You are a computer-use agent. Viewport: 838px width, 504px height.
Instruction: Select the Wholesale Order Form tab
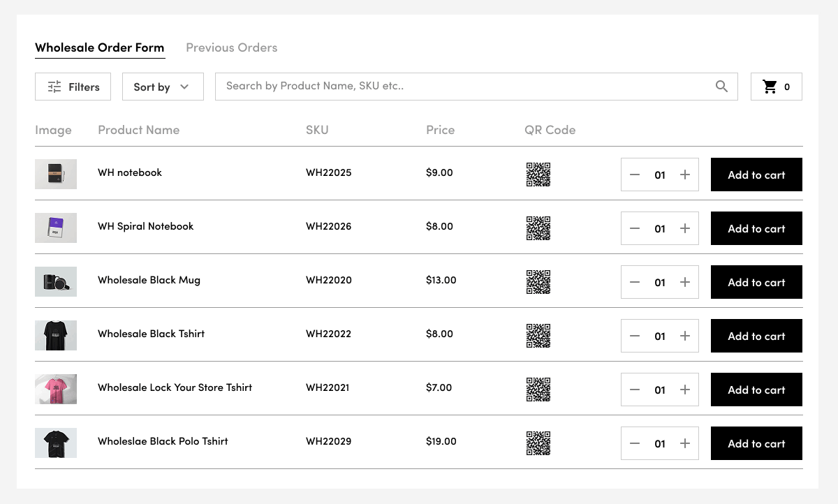click(100, 47)
